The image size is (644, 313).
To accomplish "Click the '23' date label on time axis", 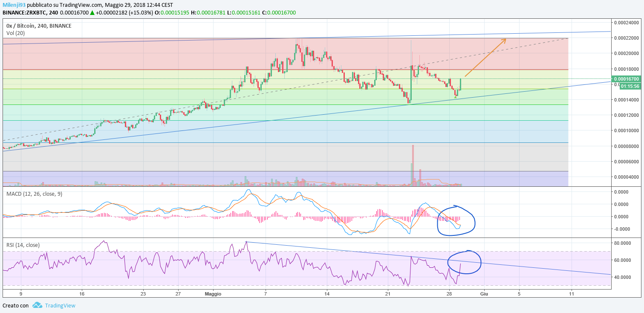I will (143, 294).
